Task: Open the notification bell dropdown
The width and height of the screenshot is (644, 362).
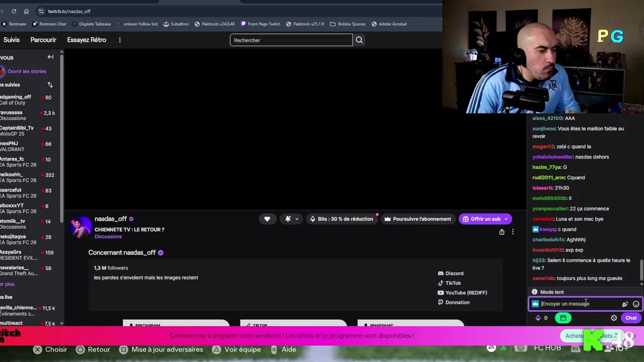Action: point(291,219)
